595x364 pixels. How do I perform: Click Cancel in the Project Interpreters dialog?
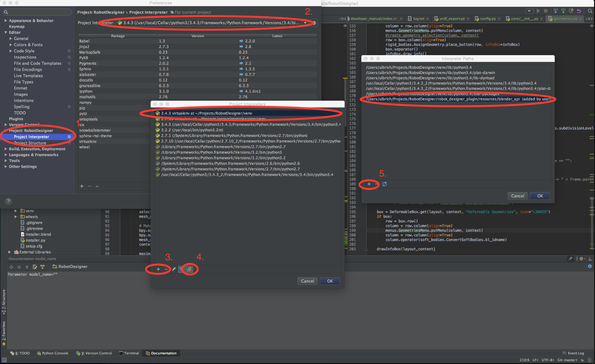coord(307,281)
